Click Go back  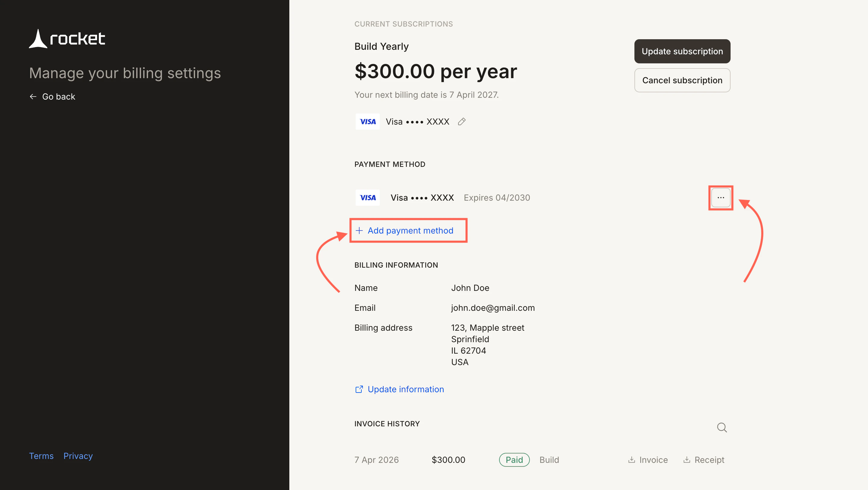(58, 97)
